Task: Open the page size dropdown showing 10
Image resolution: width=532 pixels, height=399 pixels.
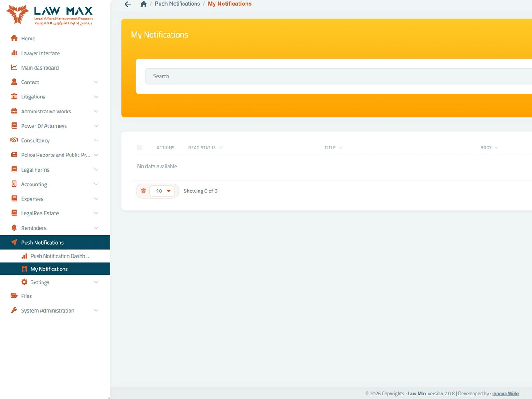Action: point(163,191)
